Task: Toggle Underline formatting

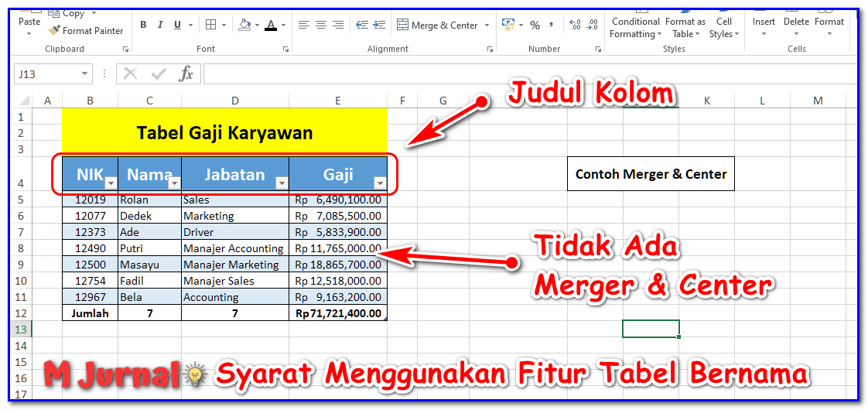Action: tap(178, 25)
